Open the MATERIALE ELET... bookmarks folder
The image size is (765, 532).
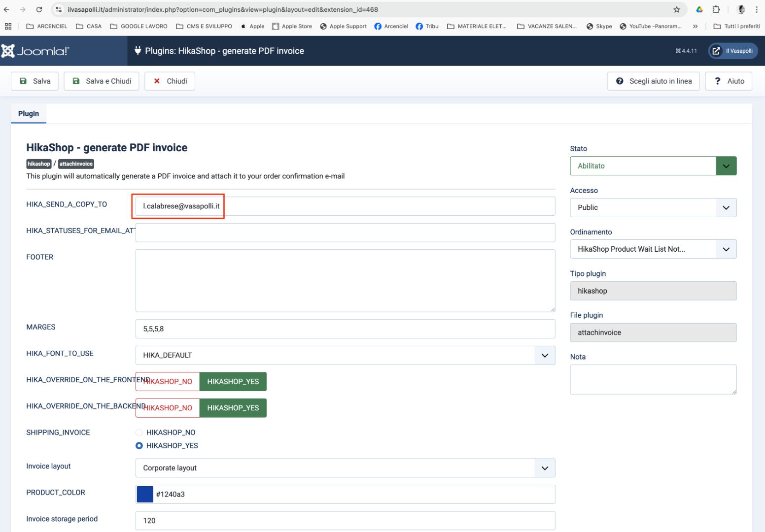[477, 26]
